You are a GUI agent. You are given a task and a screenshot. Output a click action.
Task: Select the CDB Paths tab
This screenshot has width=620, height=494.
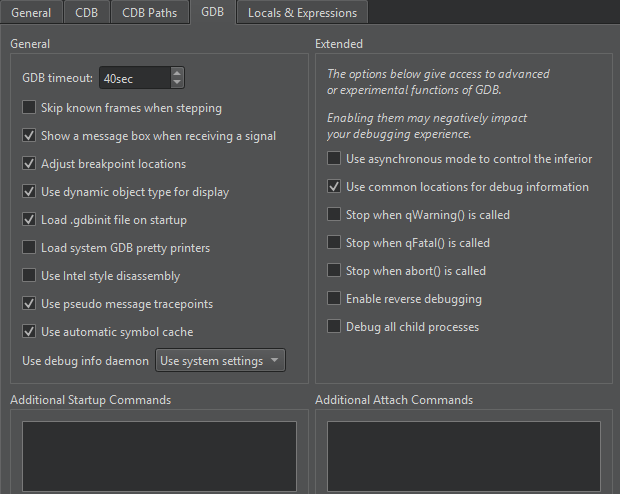click(149, 12)
